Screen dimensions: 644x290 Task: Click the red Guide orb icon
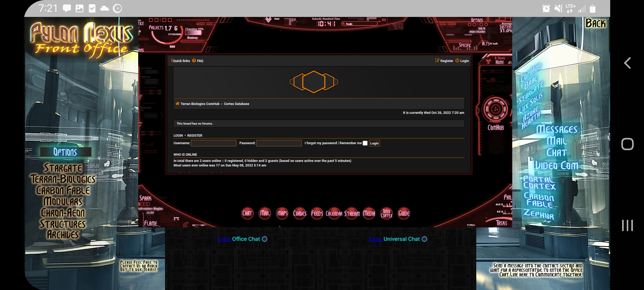tap(404, 213)
